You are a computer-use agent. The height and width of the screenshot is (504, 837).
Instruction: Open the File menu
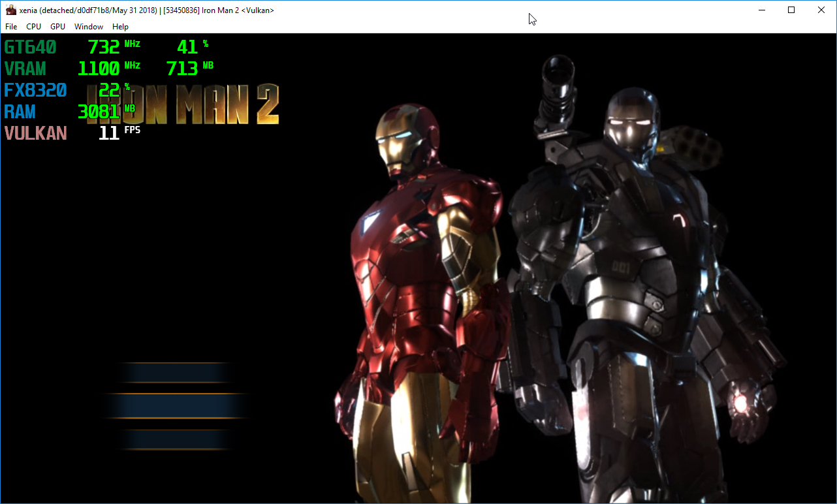[x=10, y=27]
